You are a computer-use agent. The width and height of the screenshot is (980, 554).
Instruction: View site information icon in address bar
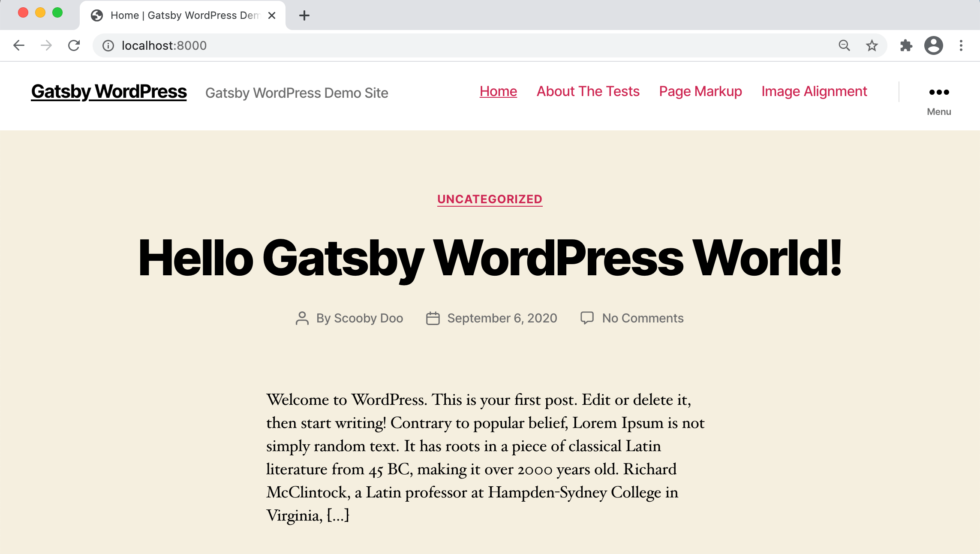108,45
